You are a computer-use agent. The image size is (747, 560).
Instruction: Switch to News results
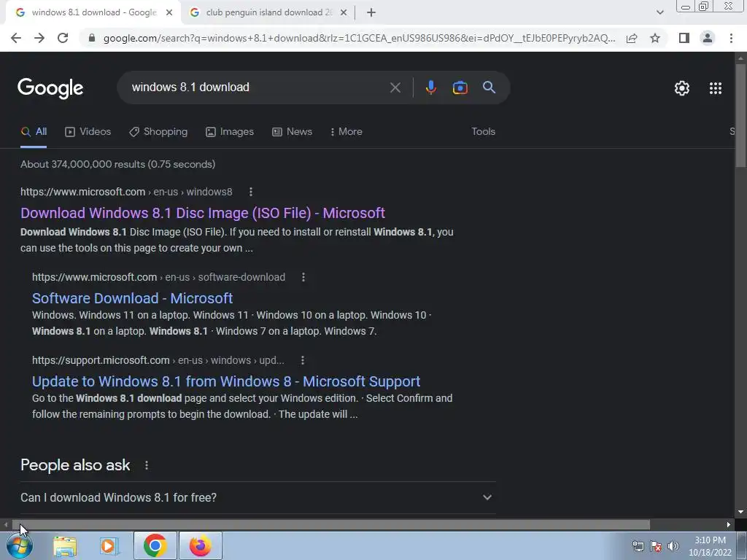[x=292, y=132]
